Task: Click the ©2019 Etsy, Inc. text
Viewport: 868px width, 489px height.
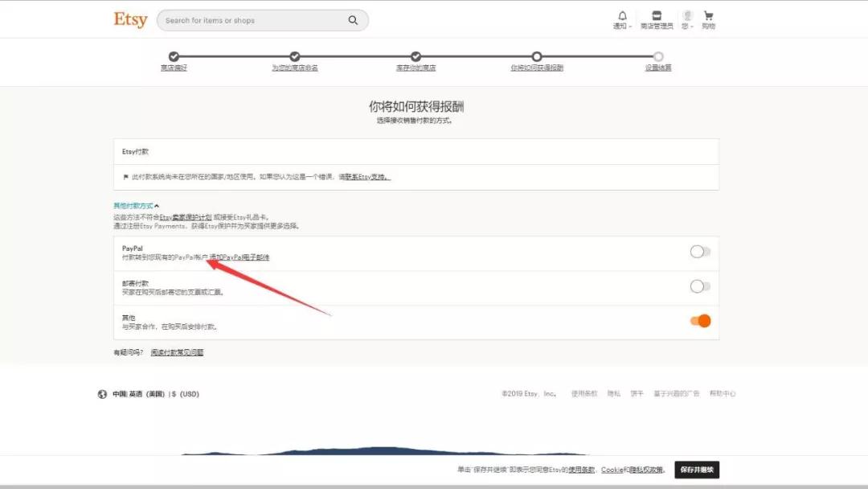Action: pos(529,394)
